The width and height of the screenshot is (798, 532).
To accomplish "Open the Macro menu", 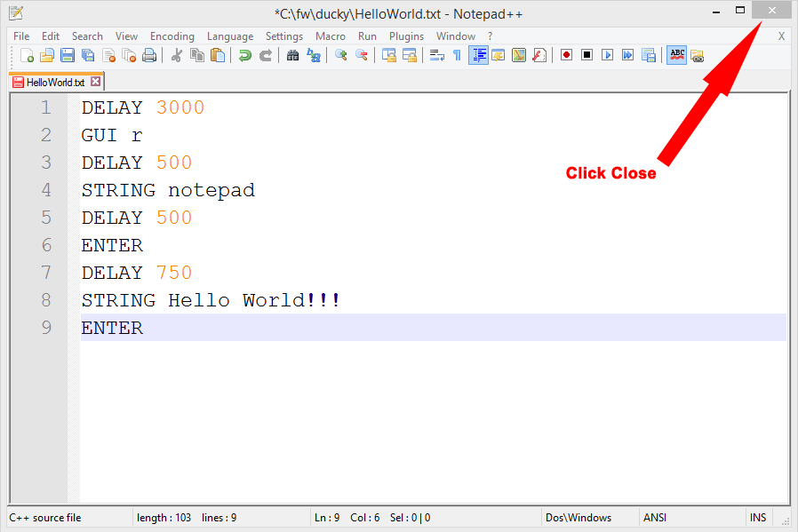I will [331, 36].
